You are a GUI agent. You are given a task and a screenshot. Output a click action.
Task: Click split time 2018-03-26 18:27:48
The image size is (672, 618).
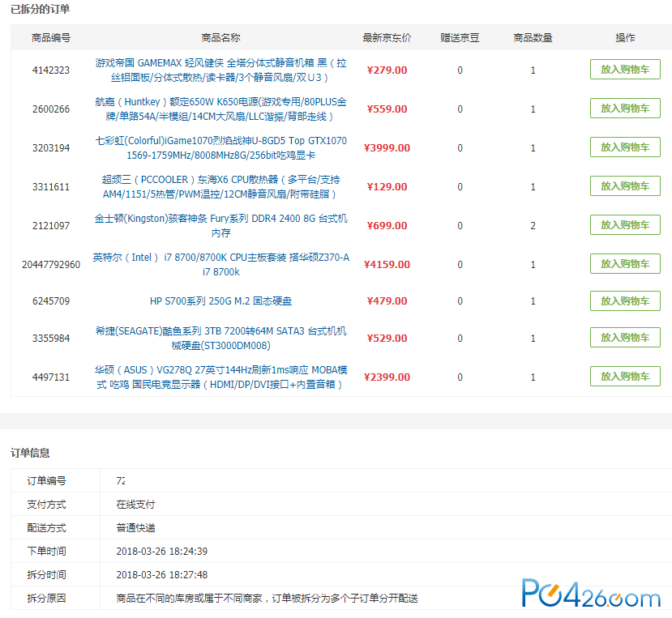coord(162,575)
